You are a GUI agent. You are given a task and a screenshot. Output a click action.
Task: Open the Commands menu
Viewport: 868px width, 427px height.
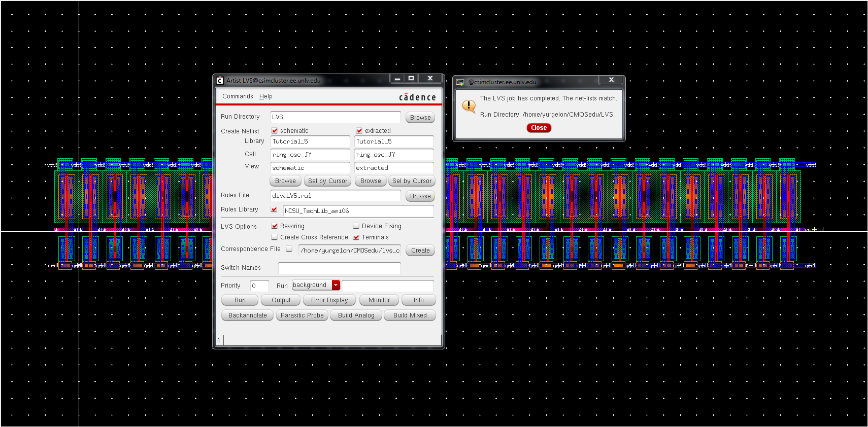[x=237, y=96]
